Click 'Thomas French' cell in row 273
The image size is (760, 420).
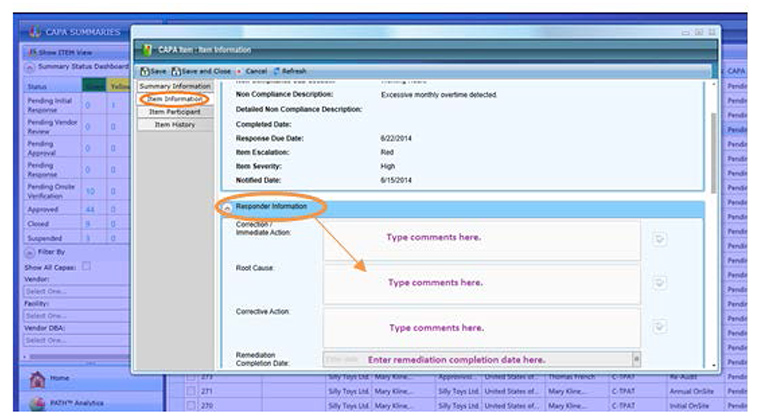tap(571, 376)
